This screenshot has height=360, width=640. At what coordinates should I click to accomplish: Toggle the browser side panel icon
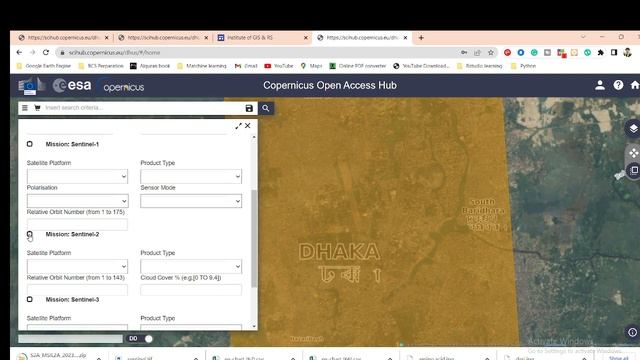pyautogui.click(x=614, y=53)
